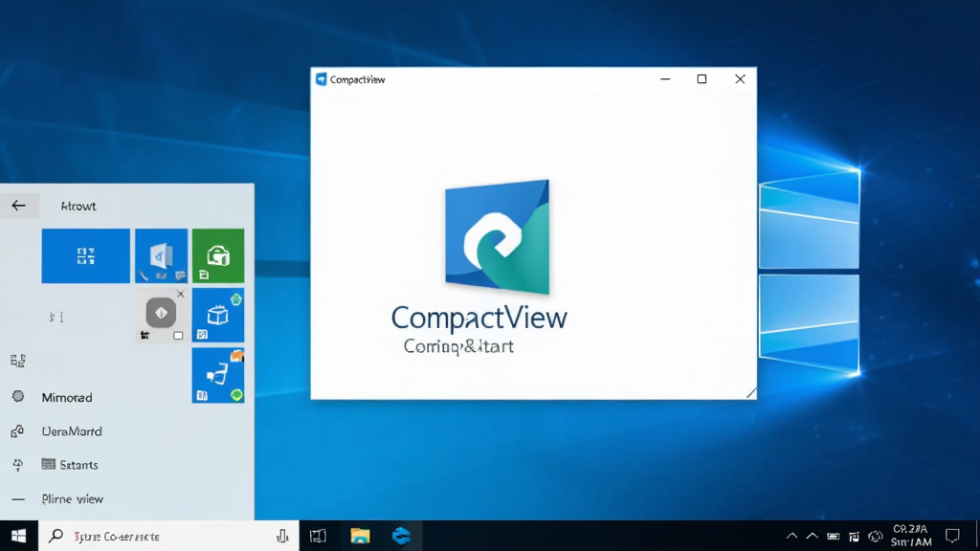
Task: Select UeraMartd in the Start menu
Action: (x=71, y=431)
